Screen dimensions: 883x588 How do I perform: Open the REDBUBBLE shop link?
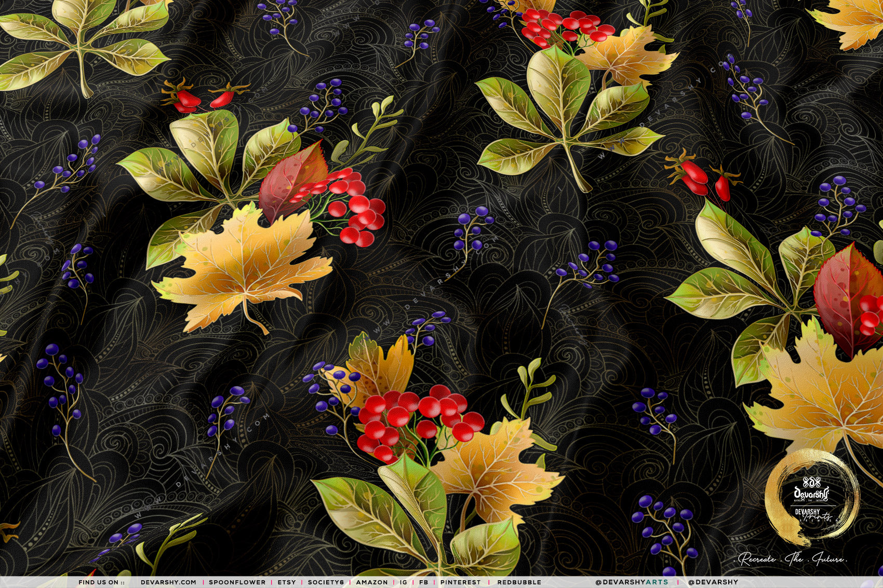[x=519, y=582]
